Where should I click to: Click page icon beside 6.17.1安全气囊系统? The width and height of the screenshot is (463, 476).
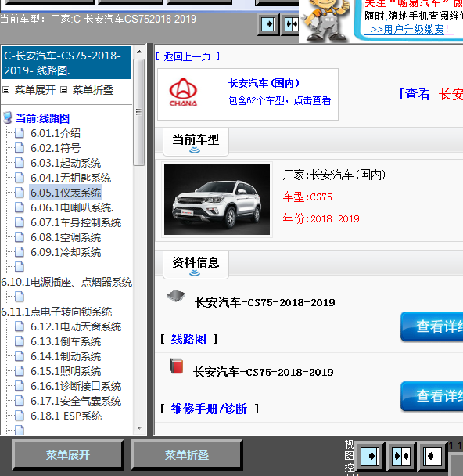point(20,401)
